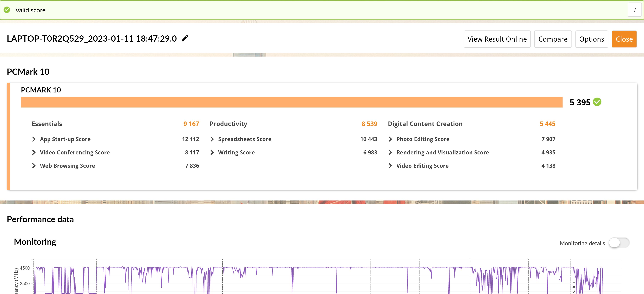
Task: Expand the App Start-up Score row
Action: (34, 139)
